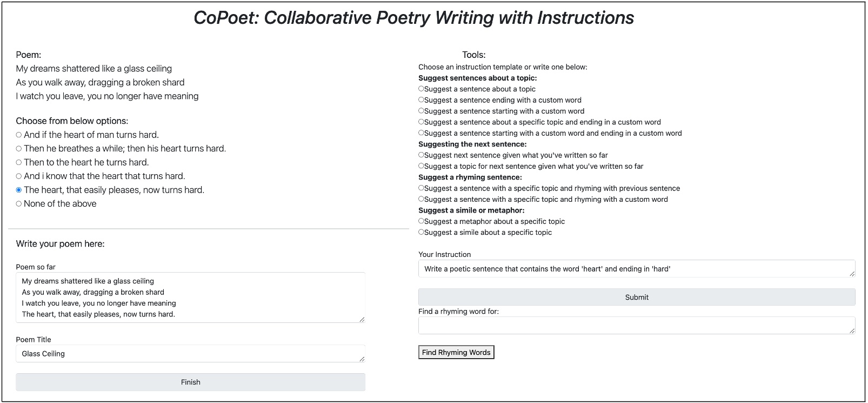The height and width of the screenshot is (403, 868).
Task: Finish writing the poem
Action: [190, 382]
